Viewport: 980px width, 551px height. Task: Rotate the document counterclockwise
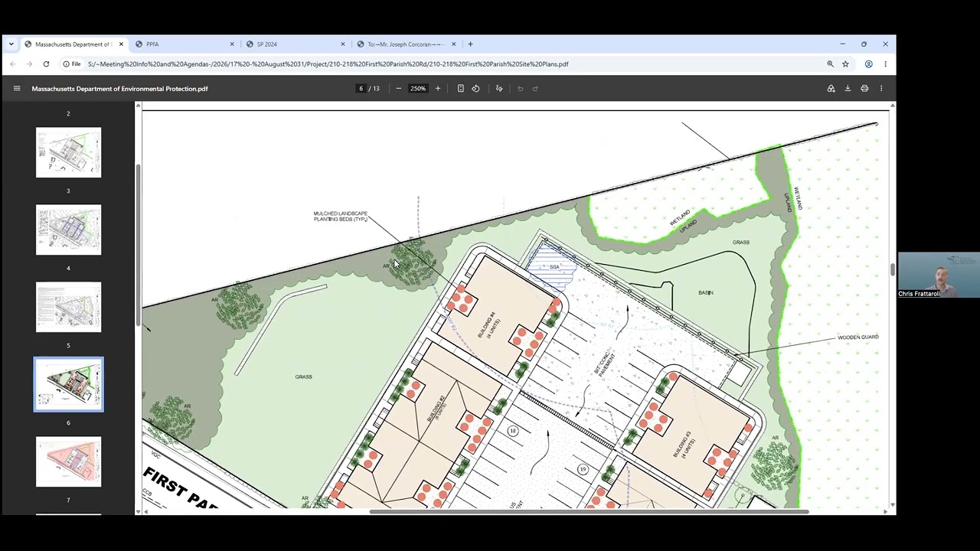tap(475, 89)
